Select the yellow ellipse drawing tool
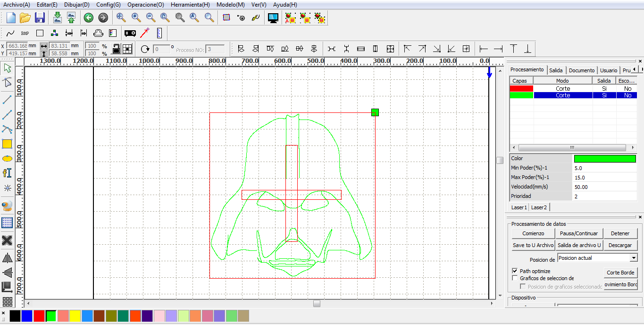Image resolution: width=644 pixels, height=325 pixels. click(x=7, y=159)
